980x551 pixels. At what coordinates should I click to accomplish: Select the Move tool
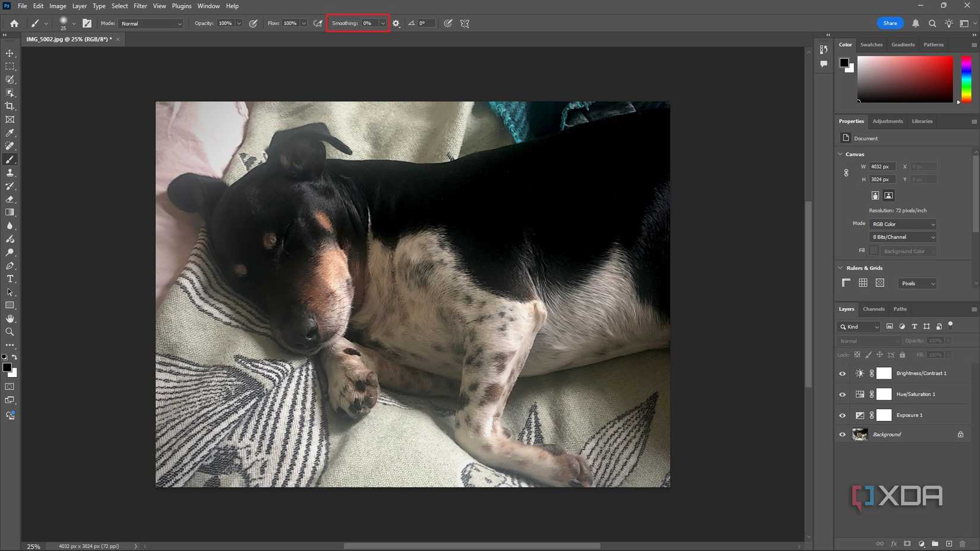[10, 53]
